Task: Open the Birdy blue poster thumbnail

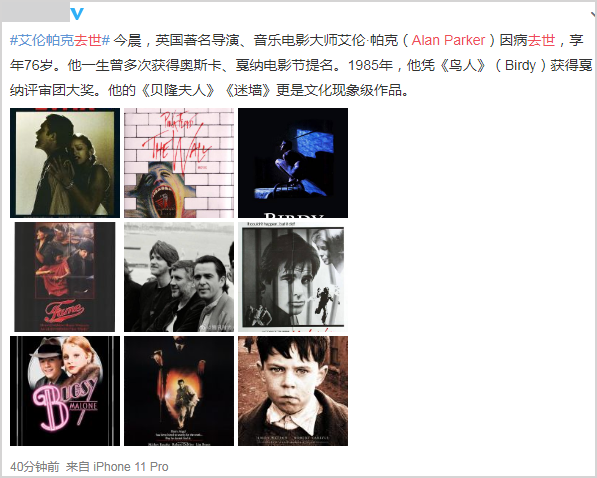Action: 293,163
